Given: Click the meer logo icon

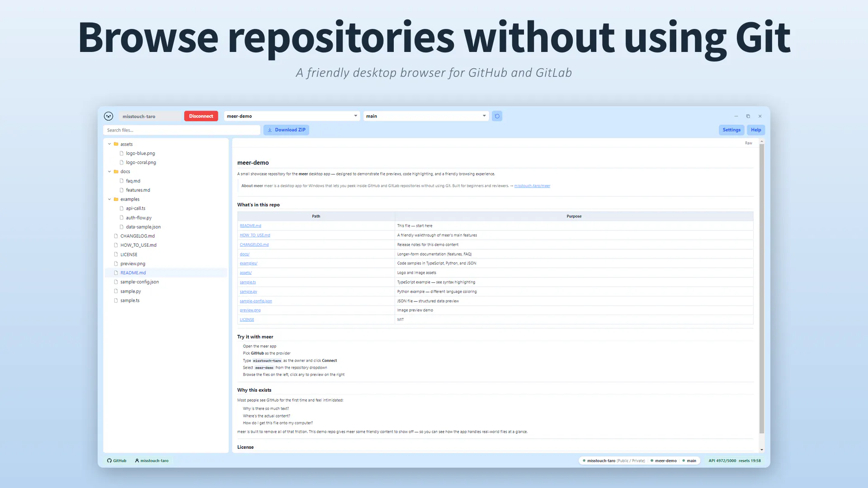Looking at the screenshot, I should pyautogui.click(x=108, y=116).
